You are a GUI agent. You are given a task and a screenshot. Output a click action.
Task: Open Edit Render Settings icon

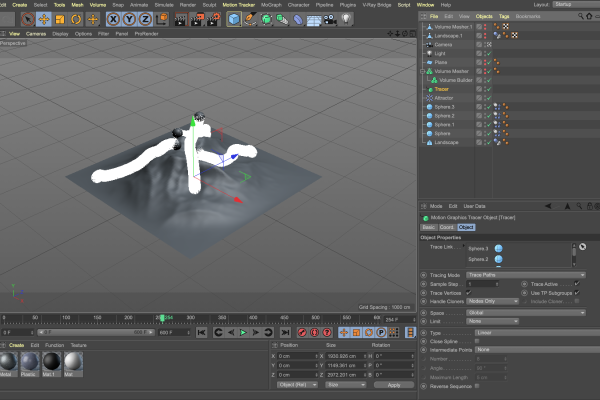214,19
